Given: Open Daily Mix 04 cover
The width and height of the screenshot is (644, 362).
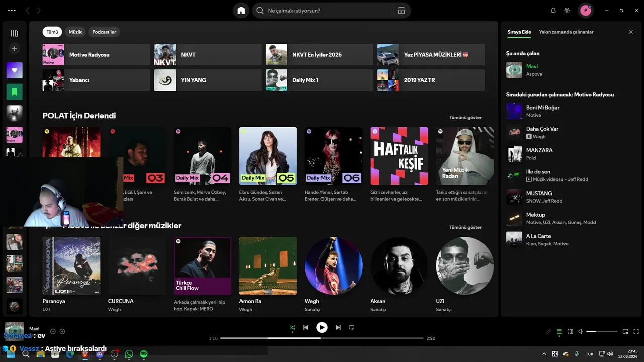Looking at the screenshot, I should click(203, 156).
